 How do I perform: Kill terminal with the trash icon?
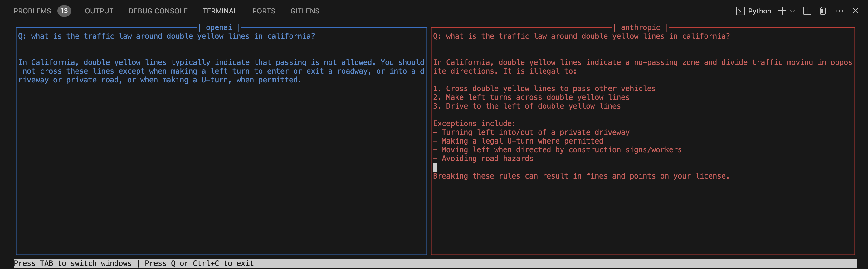[823, 11]
